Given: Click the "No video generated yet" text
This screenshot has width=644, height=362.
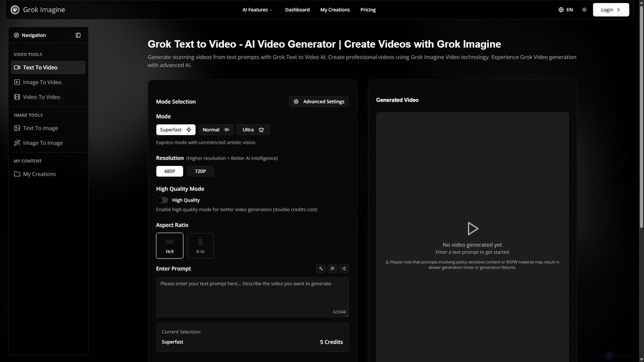Looking at the screenshot, I should click(472, 245).
